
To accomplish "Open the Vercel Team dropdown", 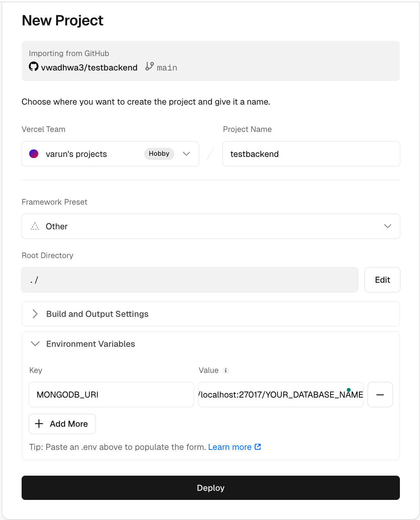I will (186, 154).
